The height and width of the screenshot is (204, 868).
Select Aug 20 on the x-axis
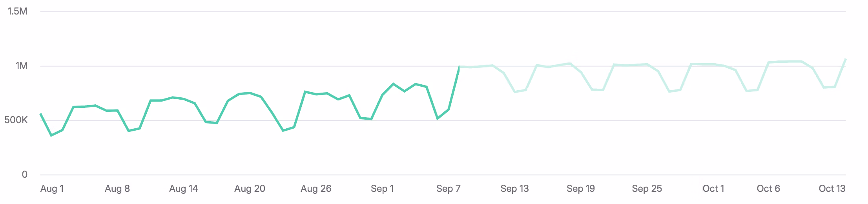tap(250, 189)
